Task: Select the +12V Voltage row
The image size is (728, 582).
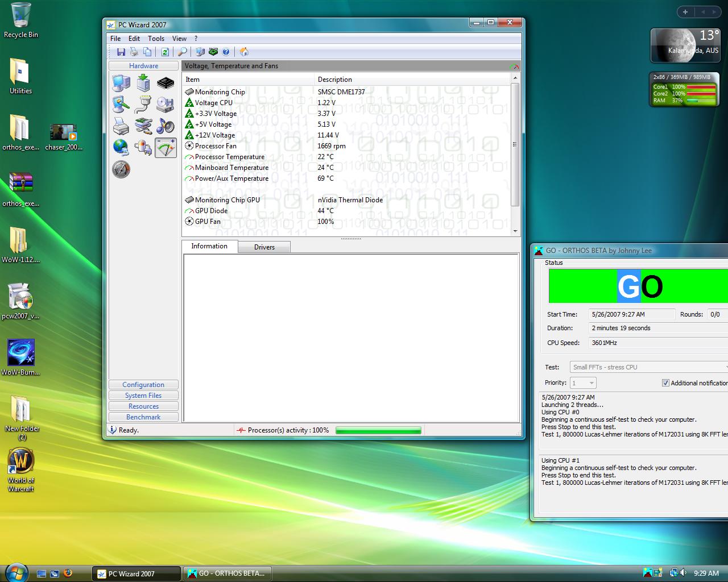Action: pos(347,135)
